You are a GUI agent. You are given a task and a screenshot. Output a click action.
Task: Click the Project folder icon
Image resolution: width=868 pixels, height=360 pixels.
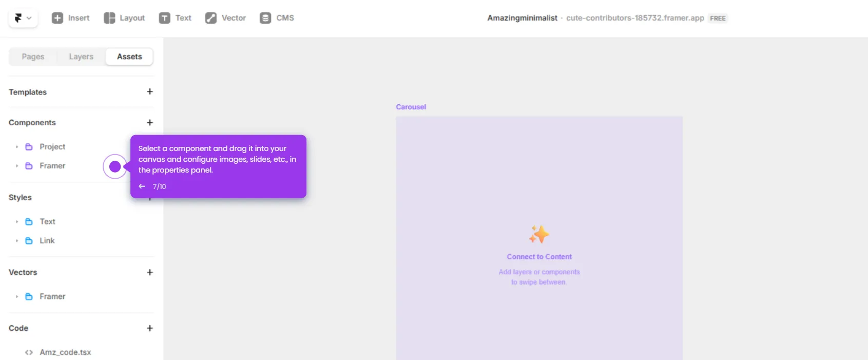pos(29,147)
